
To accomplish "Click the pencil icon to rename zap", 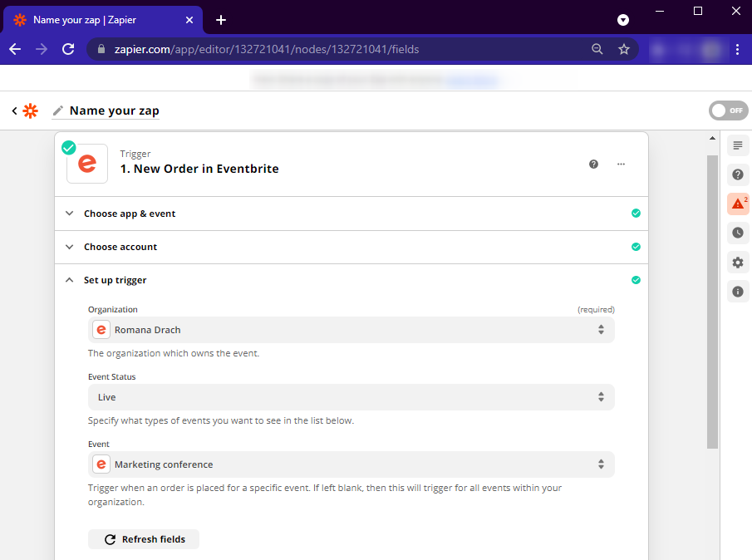I will 57,111.
